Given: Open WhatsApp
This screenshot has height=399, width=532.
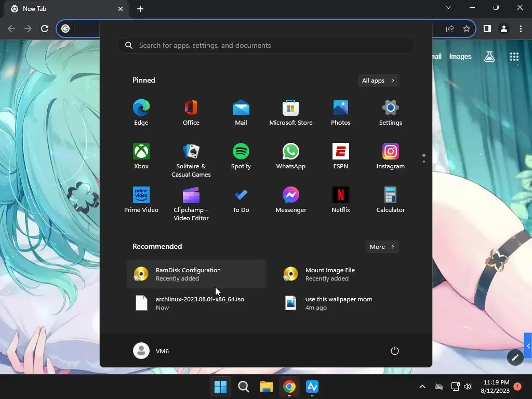Looking at the screenshot, I should click(291, 156).
